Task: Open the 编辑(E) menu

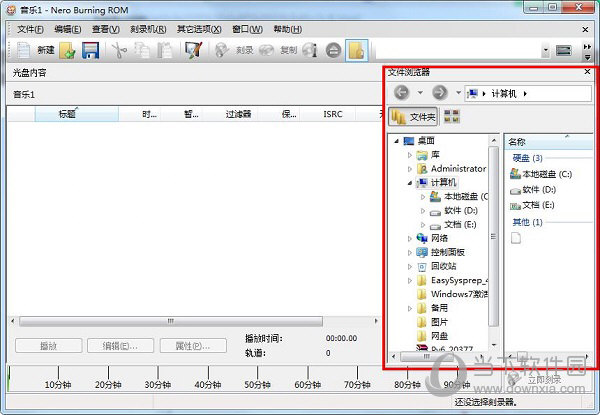Action: [x=67, y=29]
